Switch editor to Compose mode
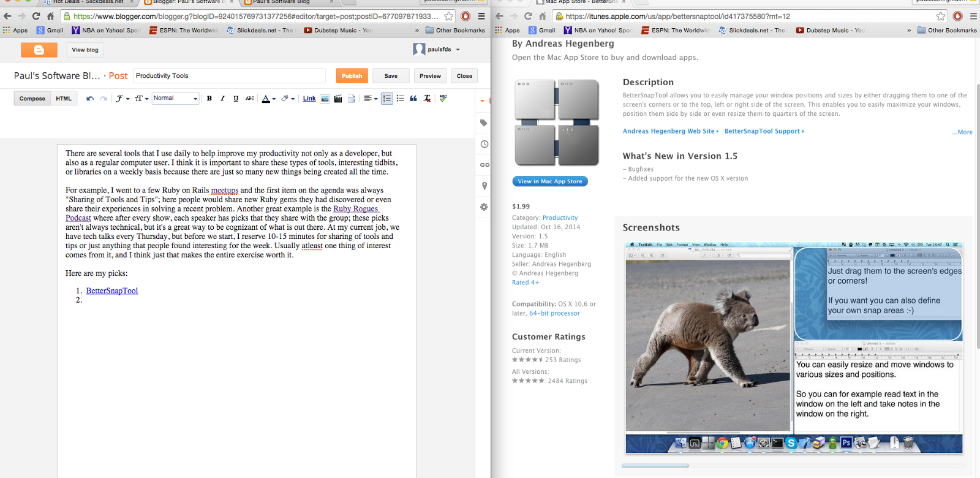 (x=32, y=98)
